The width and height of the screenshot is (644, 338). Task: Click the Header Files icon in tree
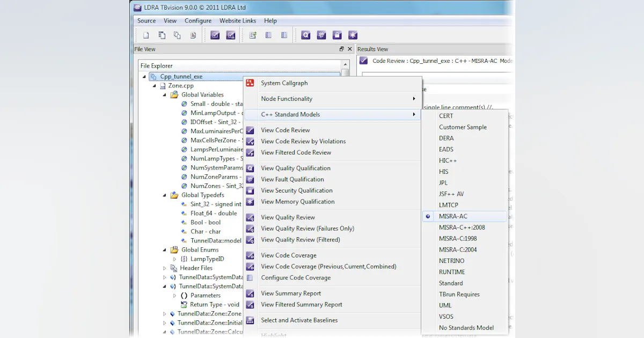pyautogui.click(x=174, y=268)
